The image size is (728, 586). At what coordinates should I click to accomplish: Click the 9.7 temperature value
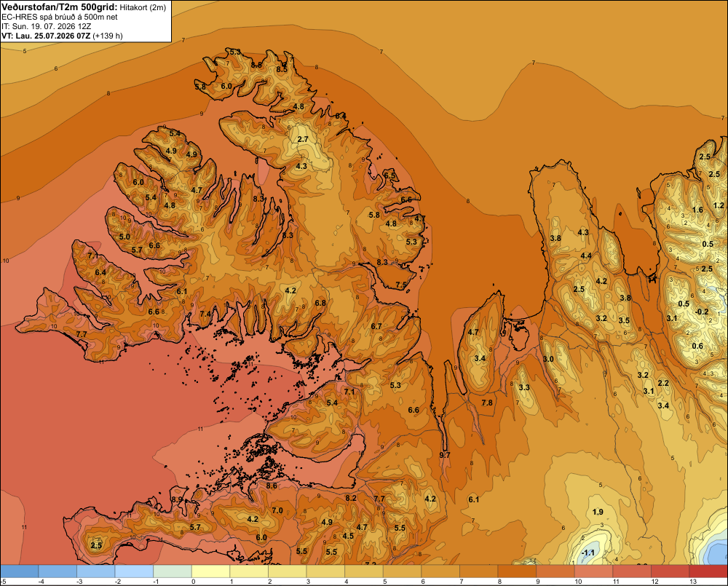click(x=445, y=455)
